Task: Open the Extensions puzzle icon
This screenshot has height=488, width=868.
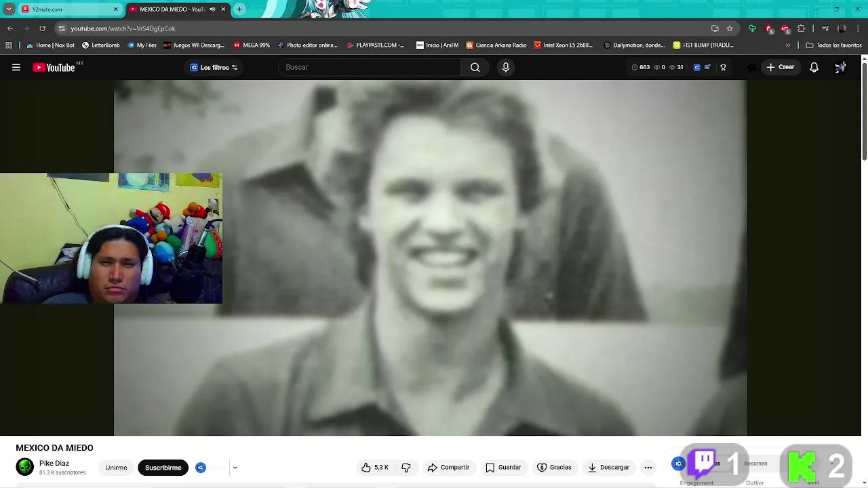Action: pos(802,28)
